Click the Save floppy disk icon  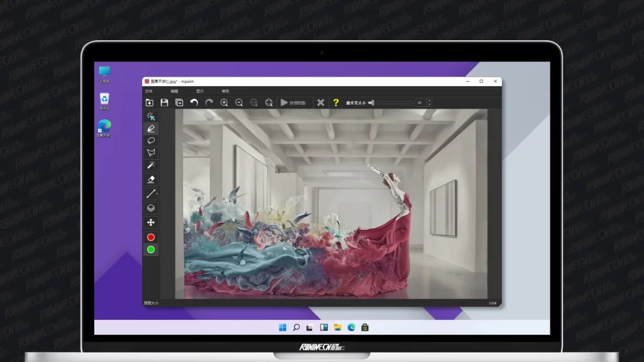(164, 102)
